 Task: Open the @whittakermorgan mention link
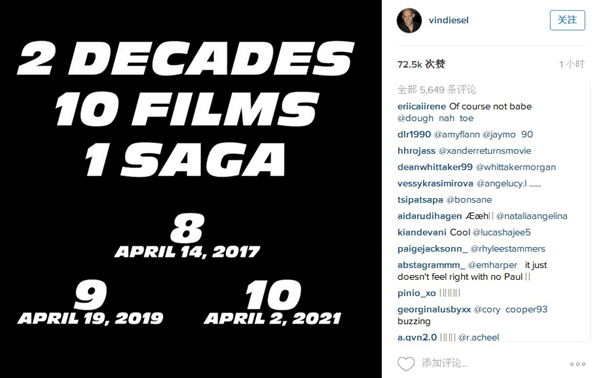click(516, 167)
